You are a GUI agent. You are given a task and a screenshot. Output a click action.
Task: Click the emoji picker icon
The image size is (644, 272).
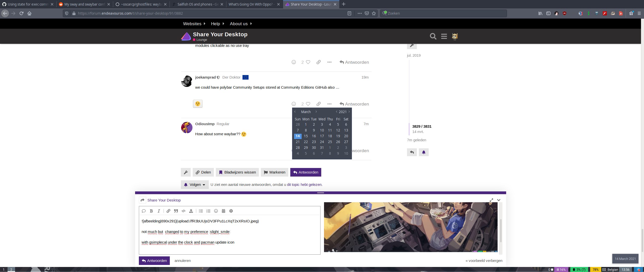pos(216,211)
